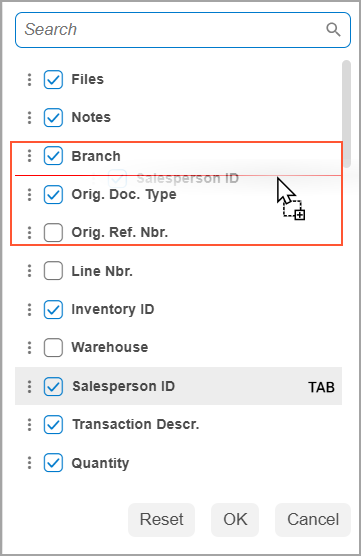Cancel the column configuration dialog
Viewport: 361px width, 556px height.
point(313,519)
